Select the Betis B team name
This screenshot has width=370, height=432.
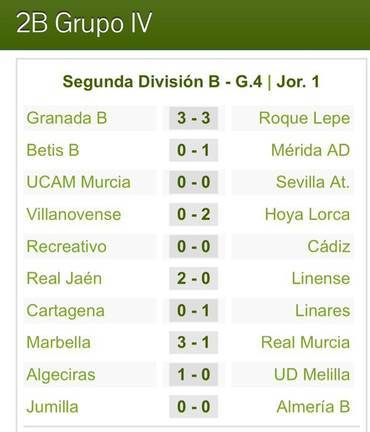pyautogui.click(x=53, y=150)
